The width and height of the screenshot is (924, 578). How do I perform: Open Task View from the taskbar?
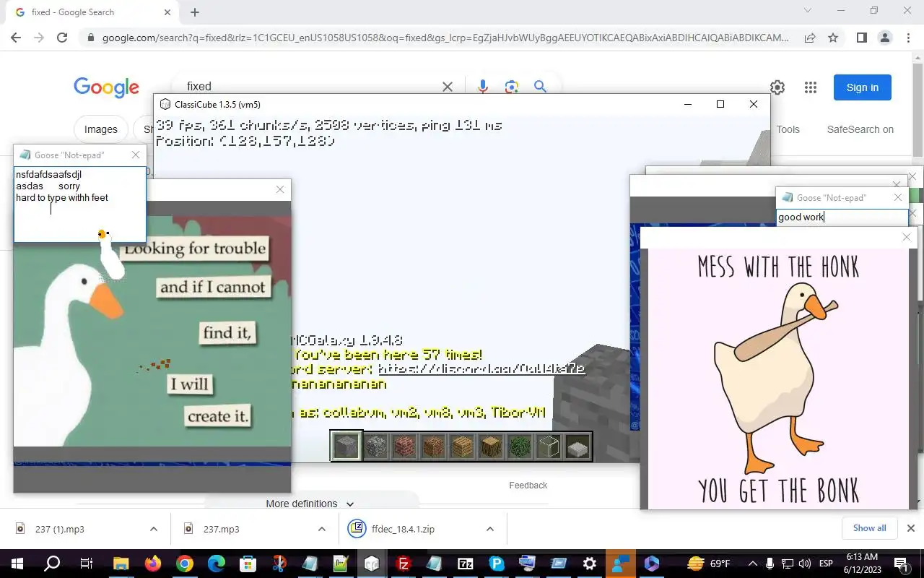(x=86, y=564)
